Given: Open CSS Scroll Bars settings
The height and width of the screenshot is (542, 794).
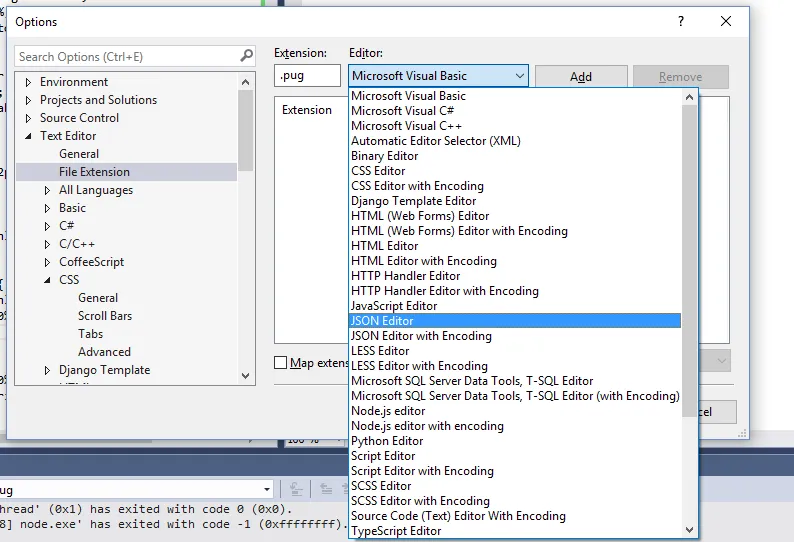Looking at the screenshot, I should [x=105, y=316].
